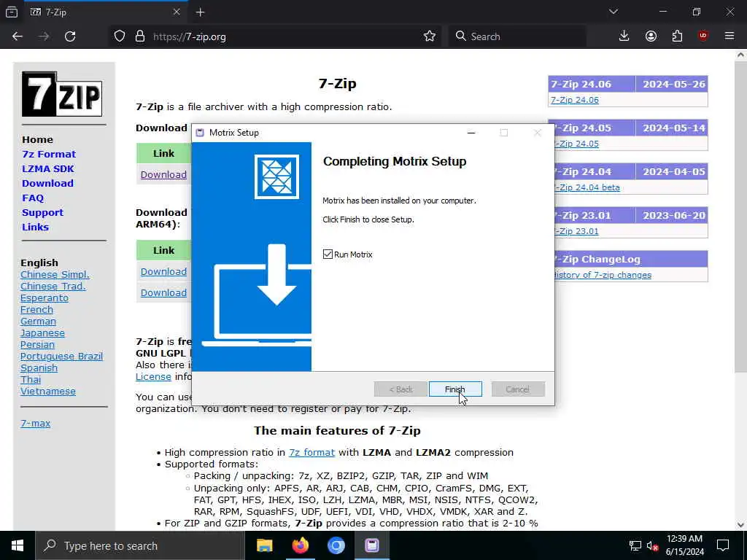Screen dimensions: 747x560
Task: Uncheck the Run Motrix checkbox
Action: [x=328, y=254]
